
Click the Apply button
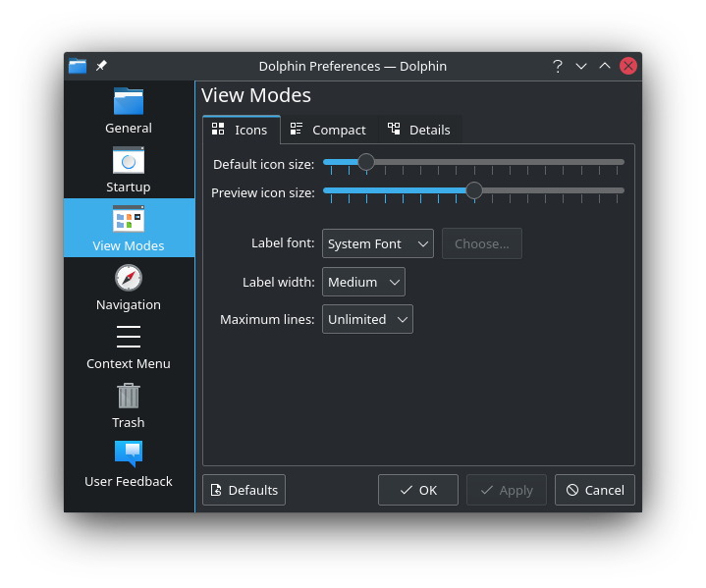[x=507, y=490]
